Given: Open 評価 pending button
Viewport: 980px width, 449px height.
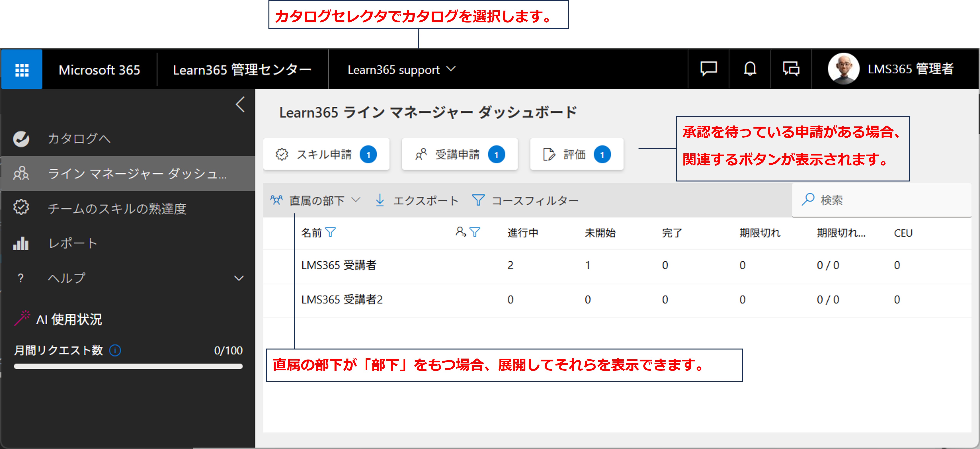Looking at the screenshot, I should point(577,154).
